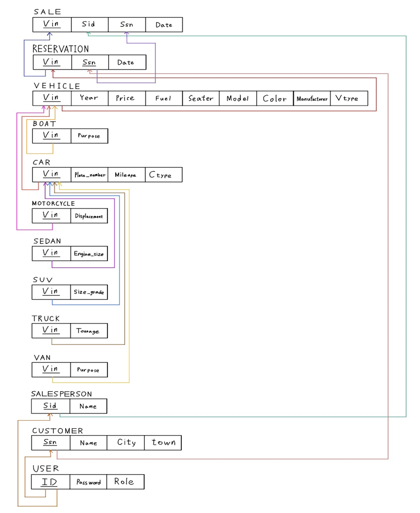Image resolution: width=420 pixels, height=513 pixels.
Task: Select Vin cell in SUV table
Action: pos(52,292)
